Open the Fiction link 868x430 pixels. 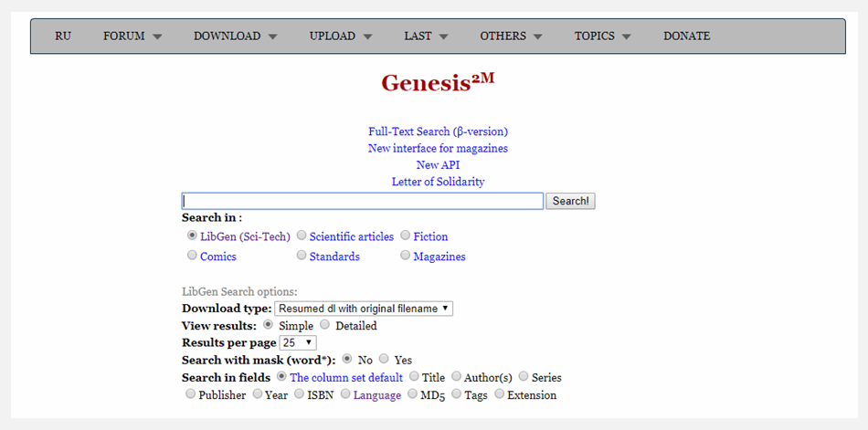(430, 236)
